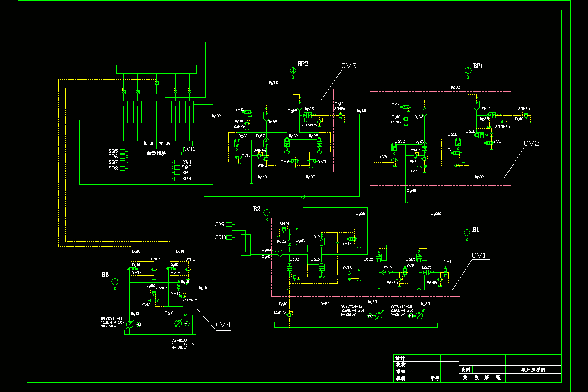Click the SQ8 limit switch symbol
Image resolution: width=588 pixels, height=392 pixels.
[x=123, y=168]
